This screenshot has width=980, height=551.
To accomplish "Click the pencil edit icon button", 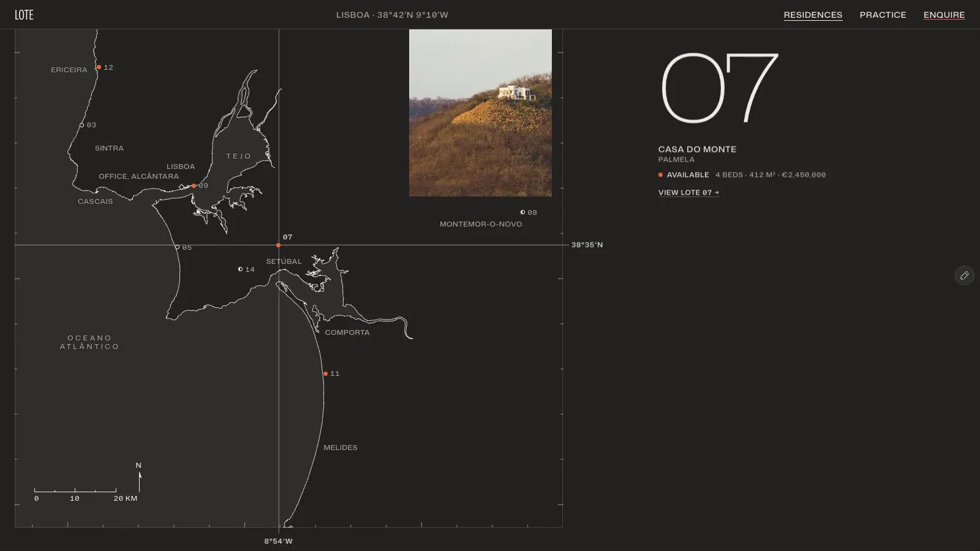I will pos(964,275).
